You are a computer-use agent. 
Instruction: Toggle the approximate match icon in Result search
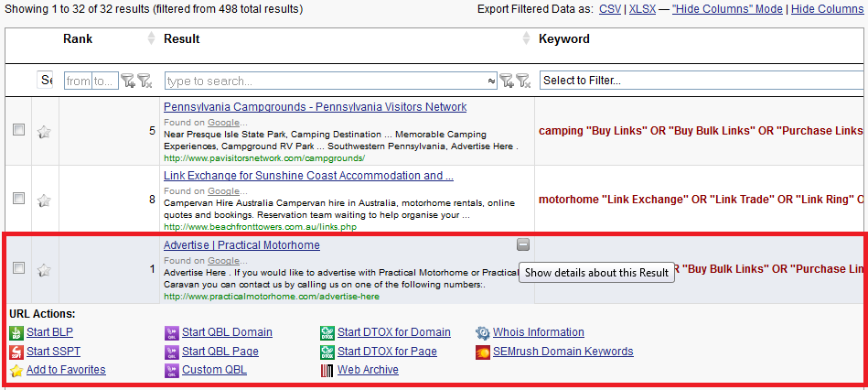coord(491,81)
